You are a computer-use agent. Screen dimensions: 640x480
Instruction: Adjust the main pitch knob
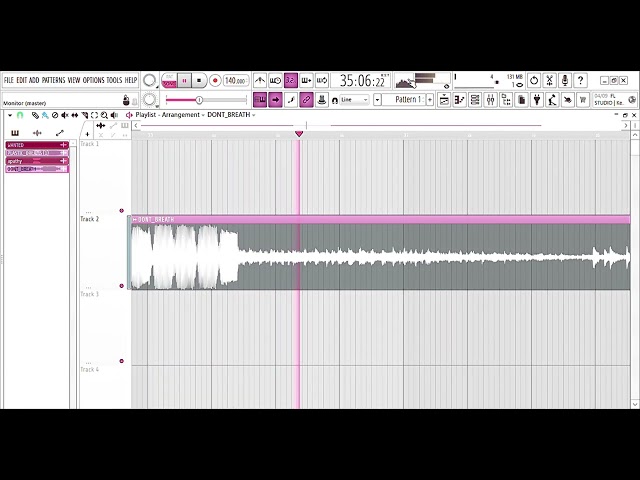click(150, 99)
